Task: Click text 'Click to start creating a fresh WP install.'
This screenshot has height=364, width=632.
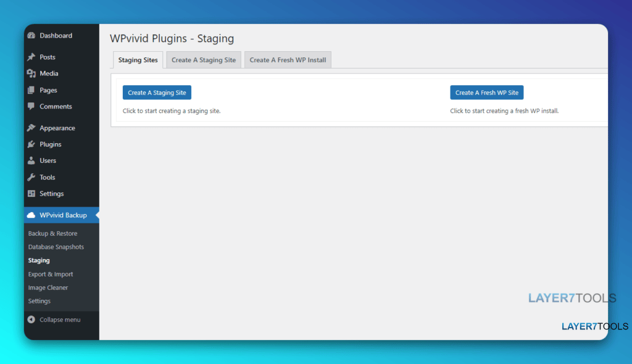Action: click(x=504, y=111)
